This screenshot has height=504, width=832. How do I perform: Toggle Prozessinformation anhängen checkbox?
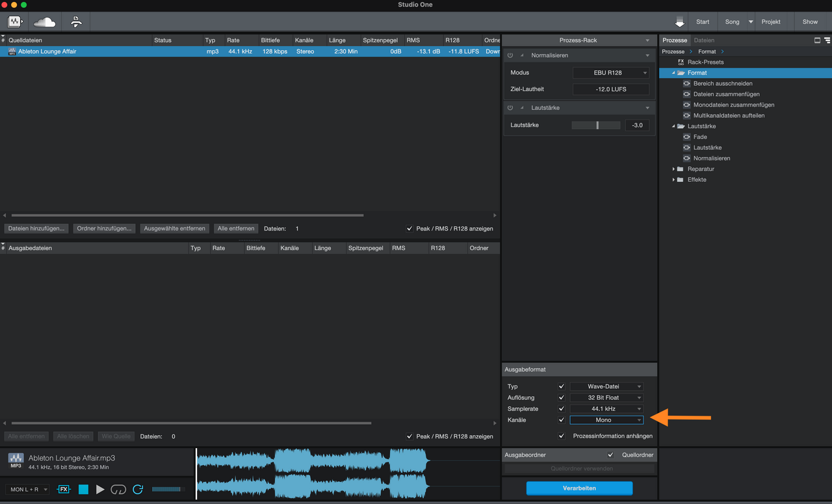tap(562, 436)
